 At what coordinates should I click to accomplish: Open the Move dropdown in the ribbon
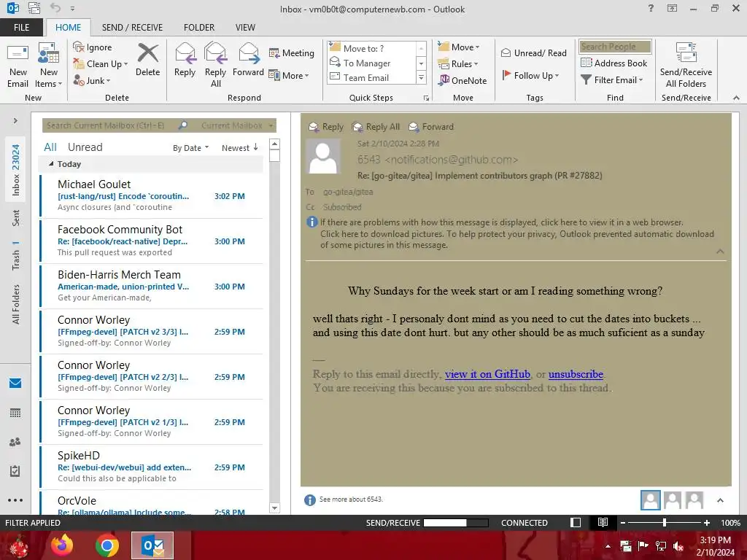pos(458,47)
